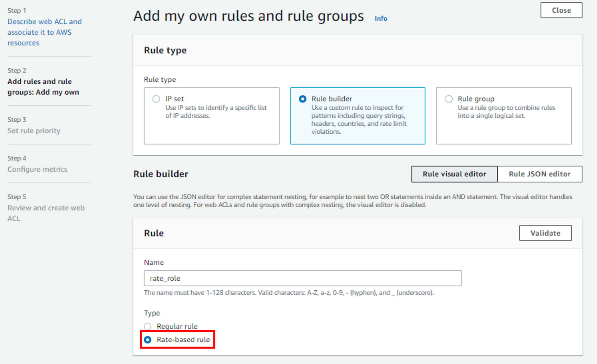
Task: Click the Rule type section header
Action: click(165, 50)
